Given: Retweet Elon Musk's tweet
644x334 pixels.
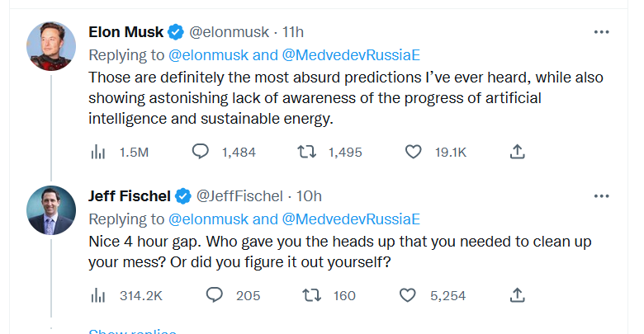Looking at the screenshot, I should 307,152.
